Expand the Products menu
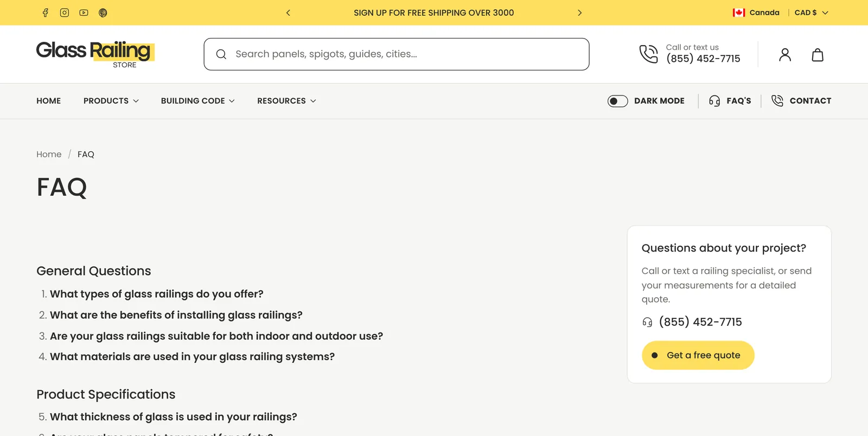The height and width of the screenshot is (436, 868). coord(111,101)
